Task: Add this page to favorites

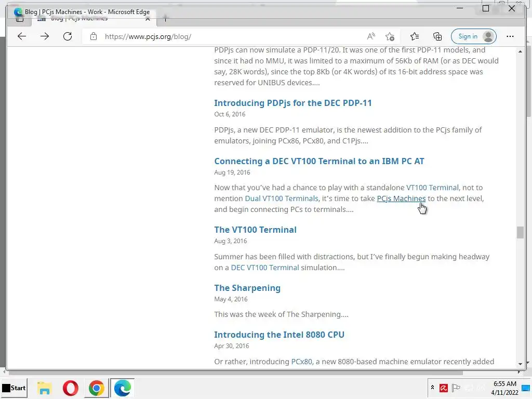Action: tap(390, 36)
